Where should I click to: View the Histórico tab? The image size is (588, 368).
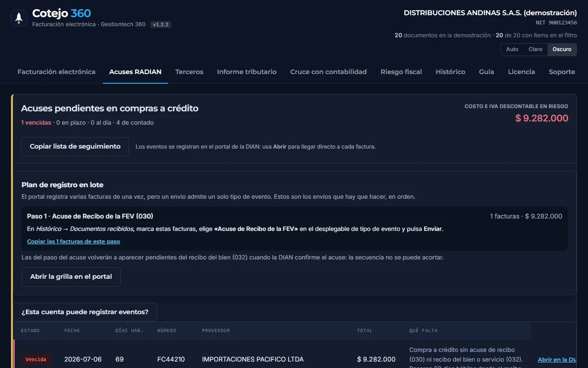pos(450,72)
